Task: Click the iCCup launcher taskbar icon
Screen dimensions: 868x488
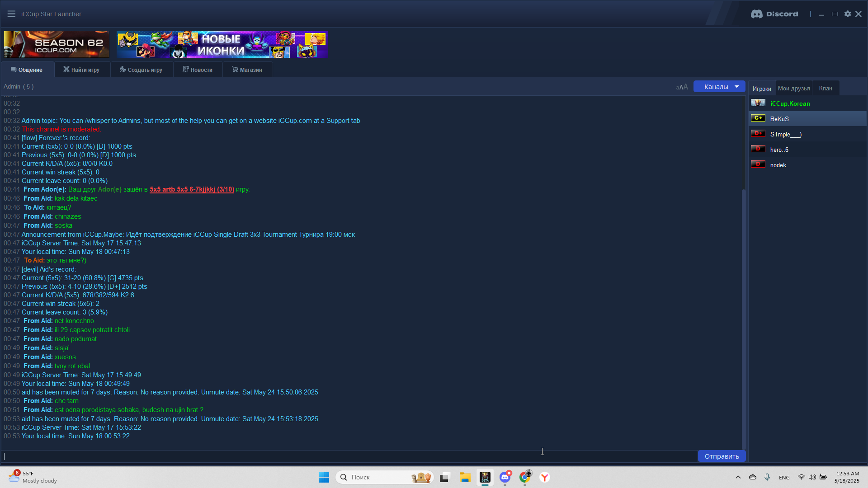Action: point(485,477)
